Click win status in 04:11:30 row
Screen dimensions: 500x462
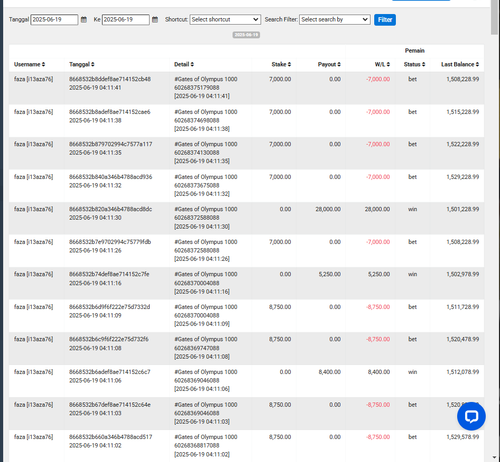tap(413, 209)
